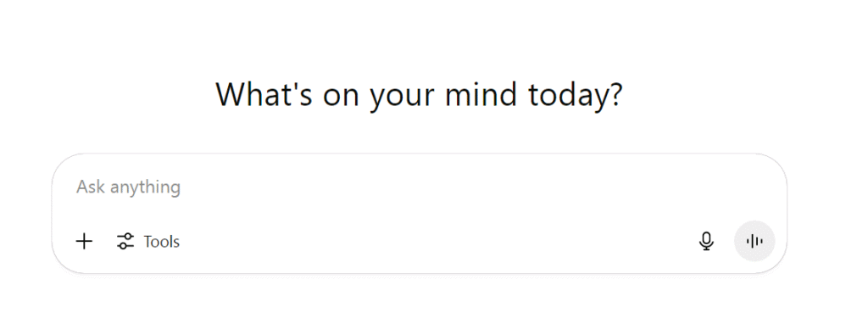The width and height of the screenshot is (868, 313).
Task: Start dictation with the microphone icon
Action: click(706, 241)
